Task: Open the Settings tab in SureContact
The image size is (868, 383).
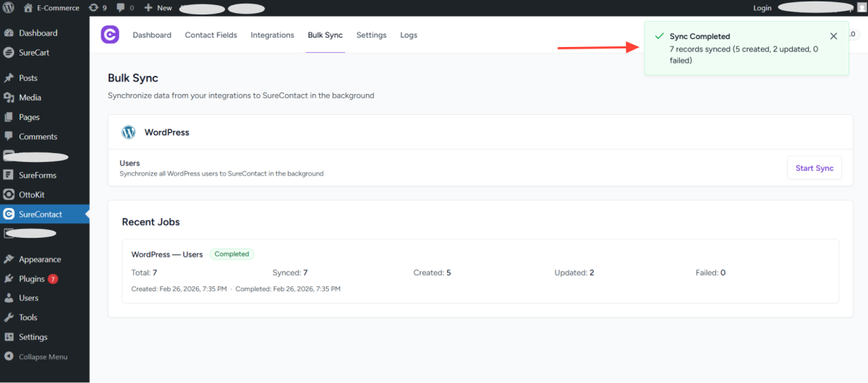Action: (x=371, y=35)
